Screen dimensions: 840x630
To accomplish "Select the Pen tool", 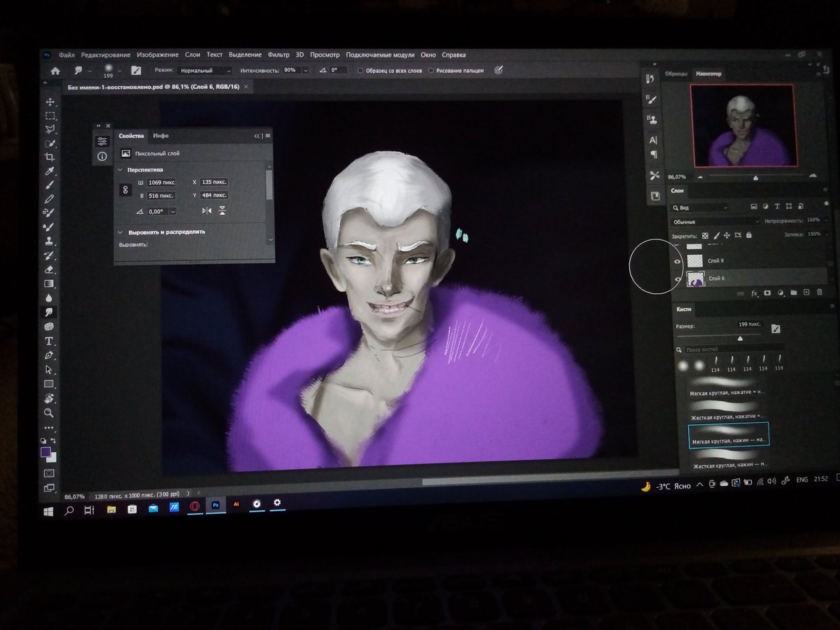I will tap(50, 356).
